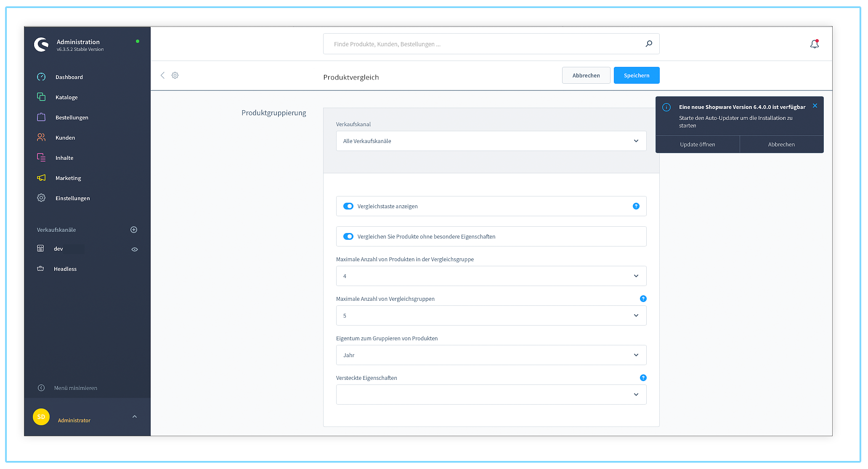Click Menü minimieren option
Screen dimensions: 868x469
click(75, 388)
